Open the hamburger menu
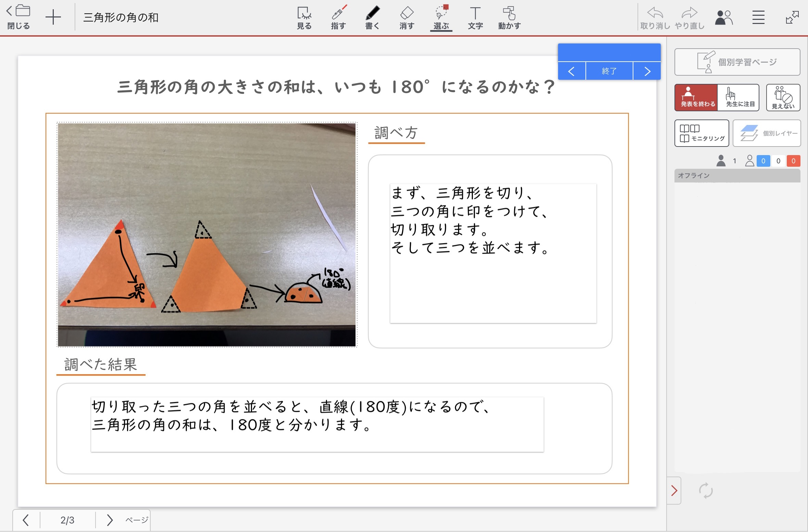 click(758, 17)
